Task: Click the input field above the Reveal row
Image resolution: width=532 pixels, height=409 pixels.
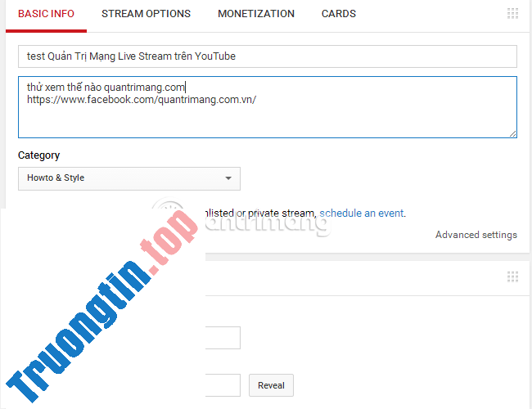Action: [x=223, y=338]
